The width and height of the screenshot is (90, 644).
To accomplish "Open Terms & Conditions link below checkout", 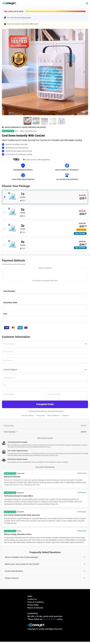I will click(x=27, y=415).
